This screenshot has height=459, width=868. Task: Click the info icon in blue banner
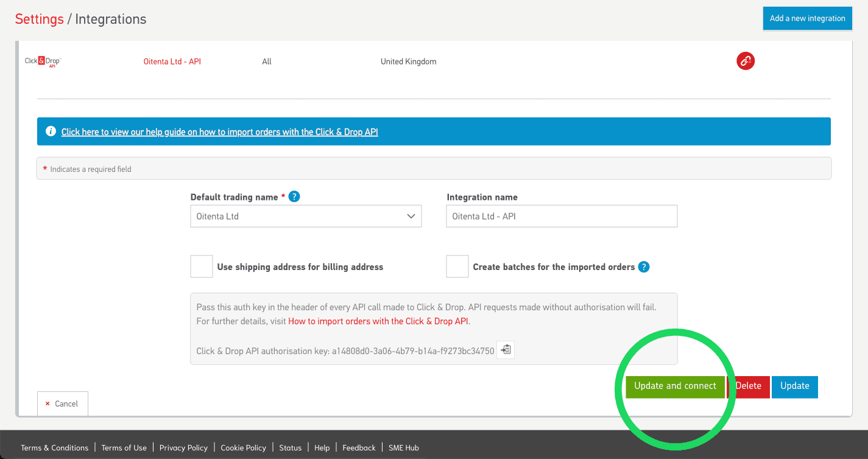pyautogui.click(x=51, y=132)
